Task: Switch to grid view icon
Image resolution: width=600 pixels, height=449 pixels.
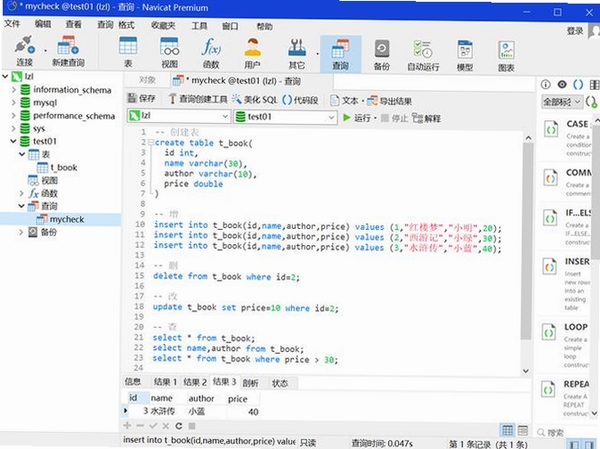Action: (x=507, y=430)
